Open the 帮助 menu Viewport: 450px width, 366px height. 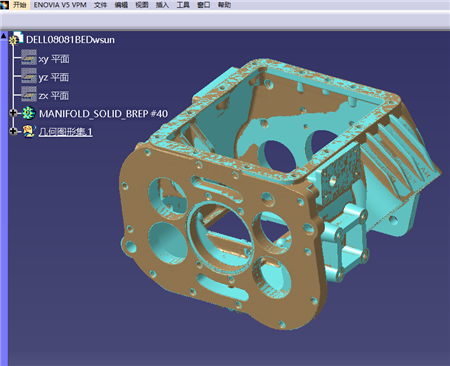(x=224, y=5)
